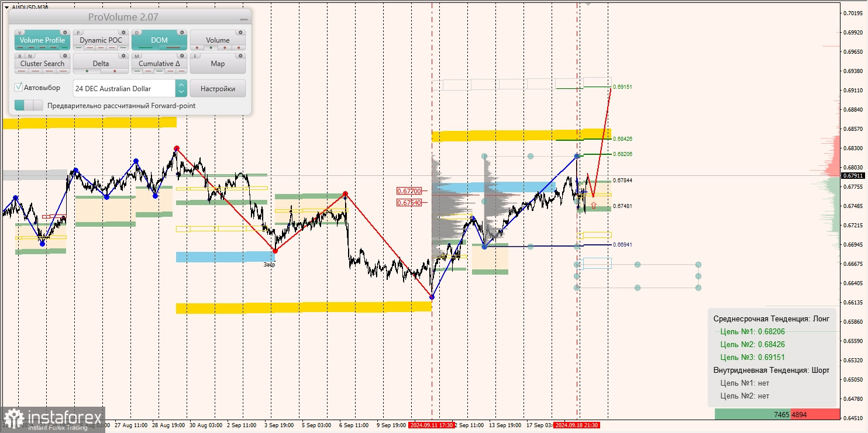
Task: Click the 0.67481 level label
Action: 622,206
